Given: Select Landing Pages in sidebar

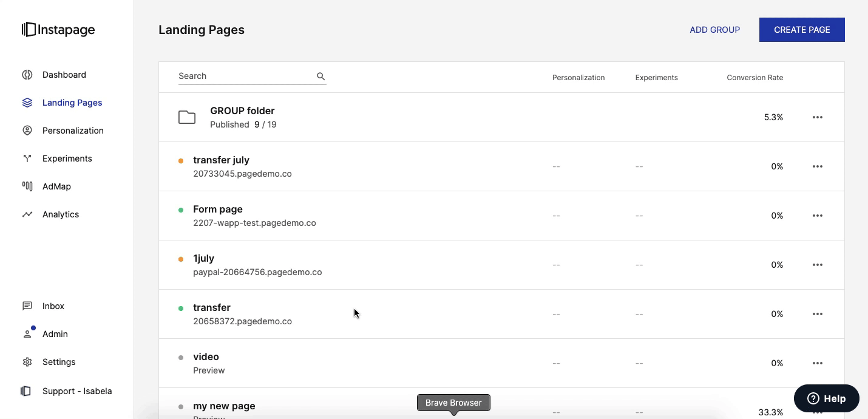Looking at the screenshot, I should tap(72, 103).
